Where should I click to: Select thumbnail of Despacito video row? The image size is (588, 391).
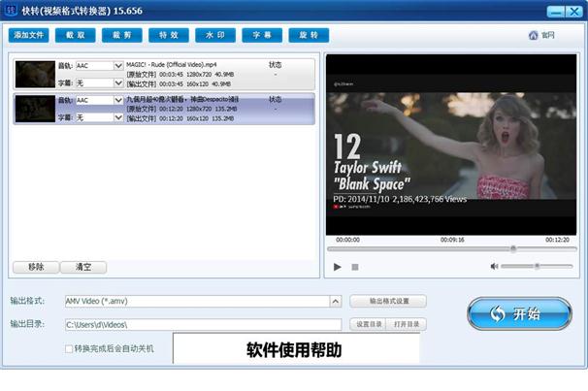coord(35,109)
